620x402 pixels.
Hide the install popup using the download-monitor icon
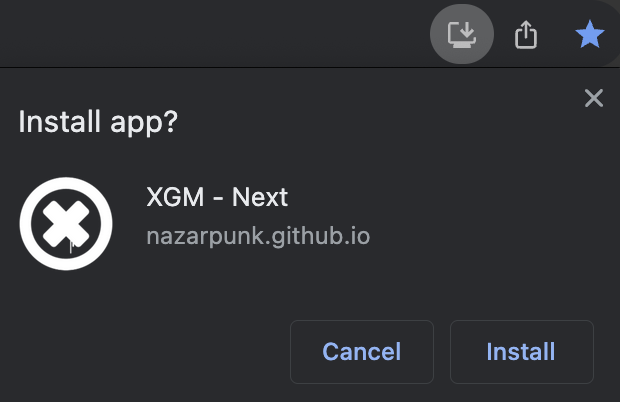pyautogui.click(x=461, y=35)
